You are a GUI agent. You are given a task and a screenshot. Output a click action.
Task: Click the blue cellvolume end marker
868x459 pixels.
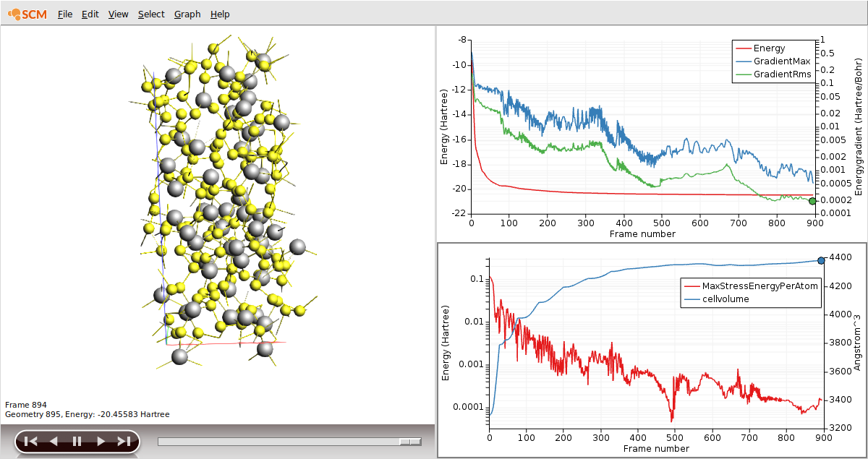point(821,261)
